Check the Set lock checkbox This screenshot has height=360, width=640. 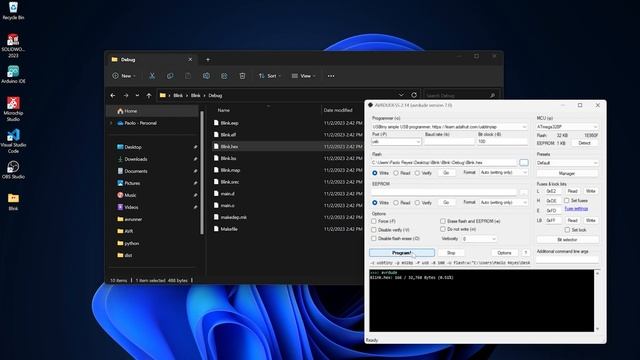[567, 230]
